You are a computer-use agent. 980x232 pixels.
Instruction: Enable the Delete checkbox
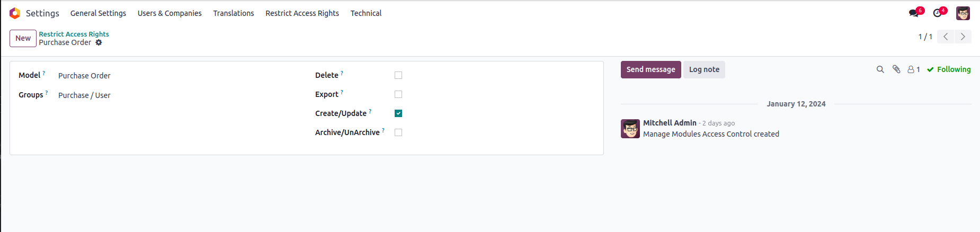click(x=398, y=75)
